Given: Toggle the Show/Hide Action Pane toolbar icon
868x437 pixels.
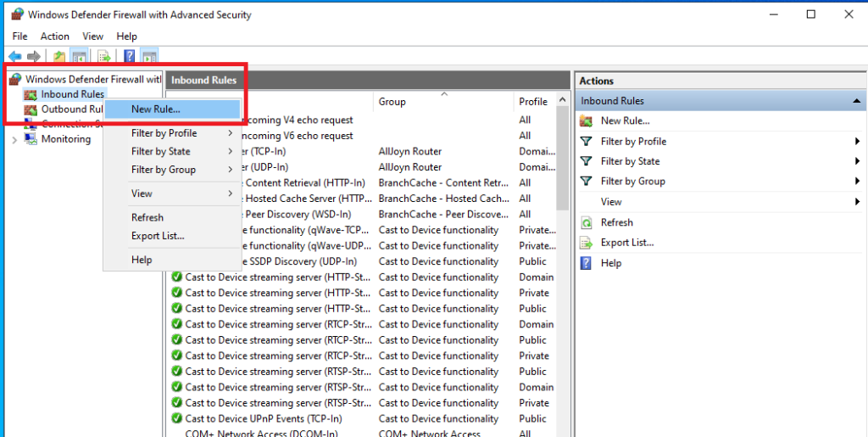Looking at the screenshot, I should coord(149,57).
